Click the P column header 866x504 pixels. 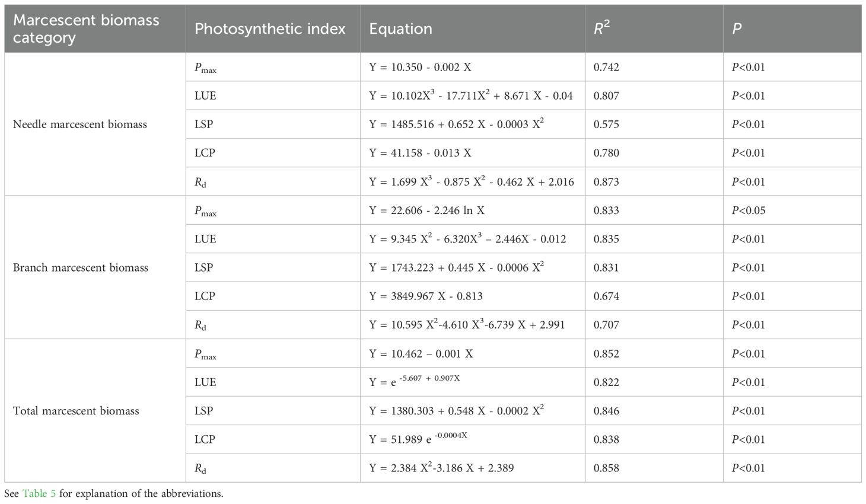[737, 28]
